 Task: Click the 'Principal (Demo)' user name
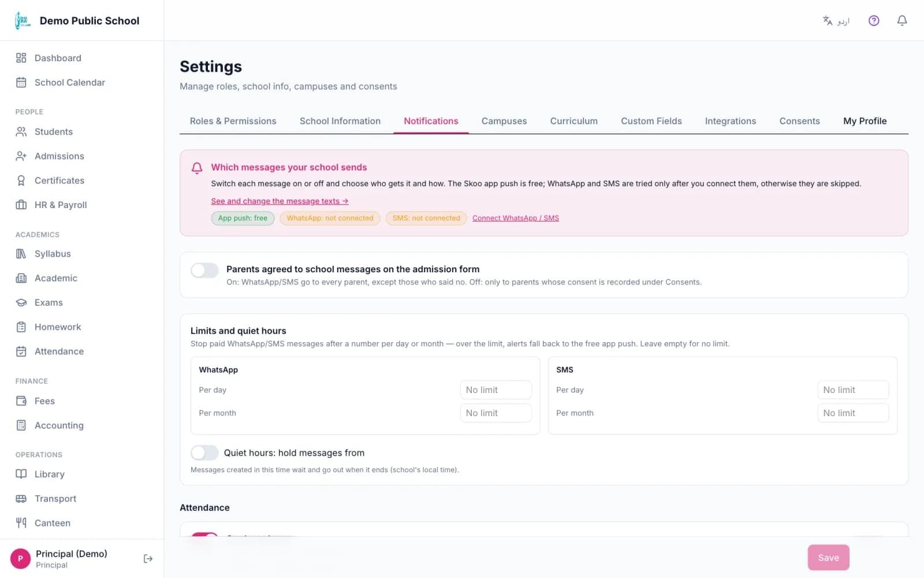[72, 554]
